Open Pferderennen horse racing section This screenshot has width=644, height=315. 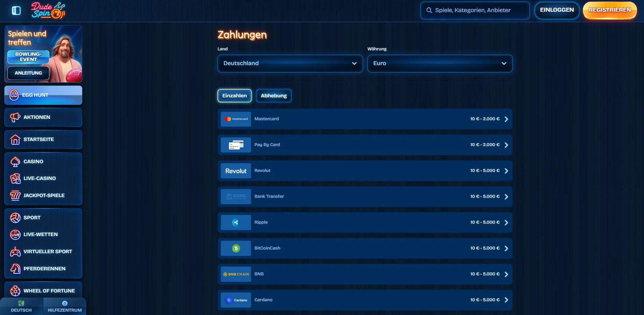point(44,269)
